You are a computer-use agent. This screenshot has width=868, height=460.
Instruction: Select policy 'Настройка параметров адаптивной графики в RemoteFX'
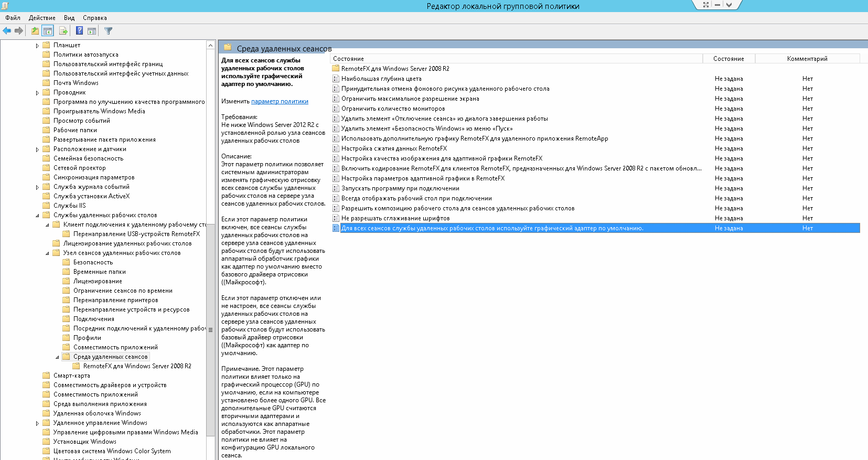point(423,178)
